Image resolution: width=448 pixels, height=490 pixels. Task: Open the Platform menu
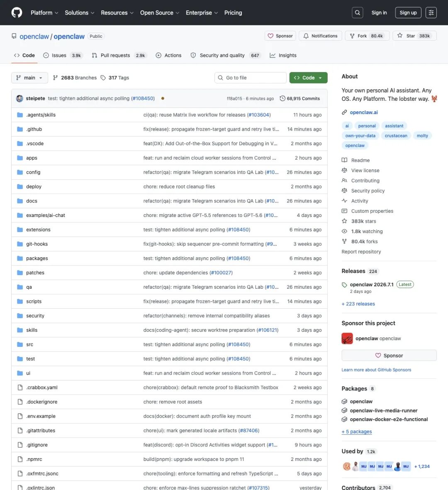44,13
